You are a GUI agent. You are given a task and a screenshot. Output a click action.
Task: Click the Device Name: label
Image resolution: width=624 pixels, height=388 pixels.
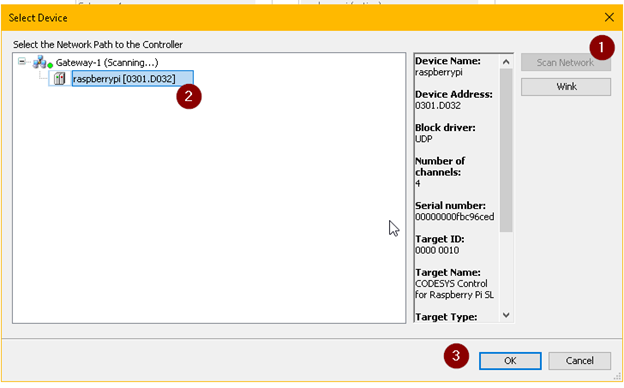[x=448, y=61]
